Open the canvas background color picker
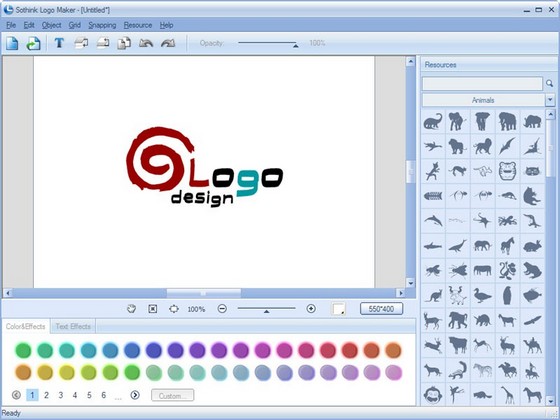Viewport: 560px width, 420px height. (x=339, y=309)
